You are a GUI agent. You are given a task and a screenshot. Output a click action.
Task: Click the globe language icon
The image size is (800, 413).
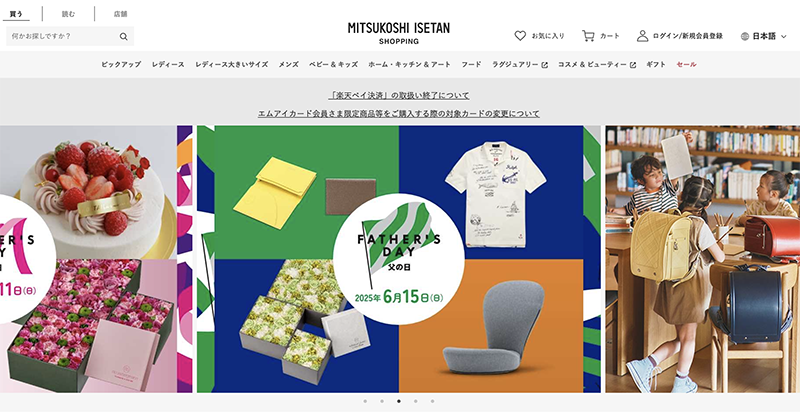[745, 36]
